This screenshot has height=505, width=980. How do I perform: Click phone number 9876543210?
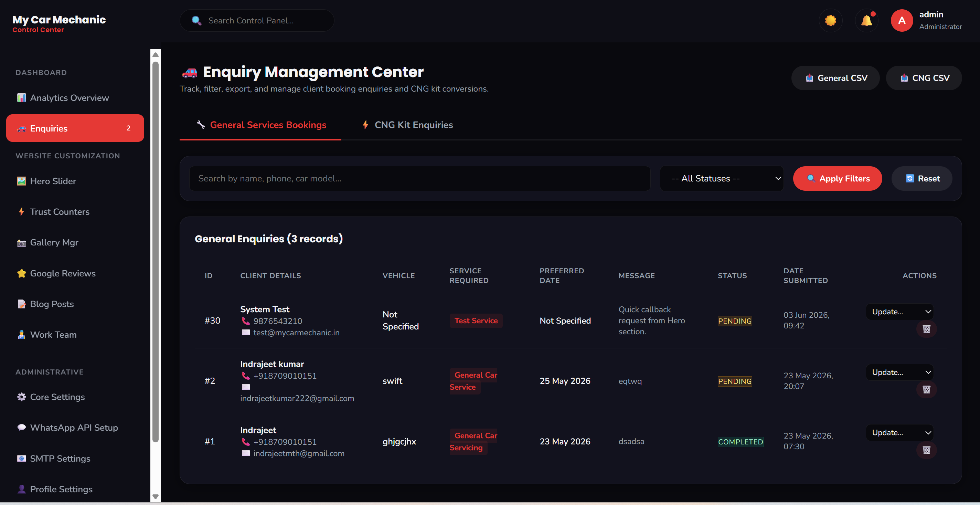pos(278,321)
